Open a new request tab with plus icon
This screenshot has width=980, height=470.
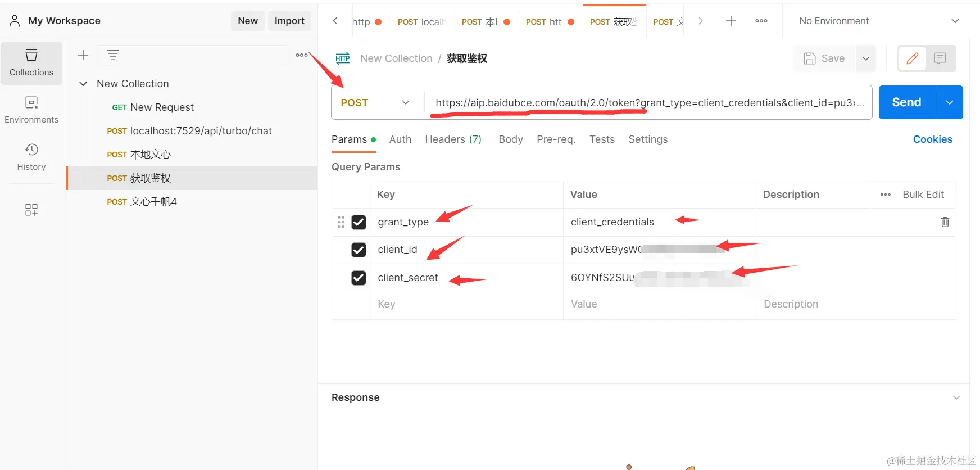(x=731, y=21)
